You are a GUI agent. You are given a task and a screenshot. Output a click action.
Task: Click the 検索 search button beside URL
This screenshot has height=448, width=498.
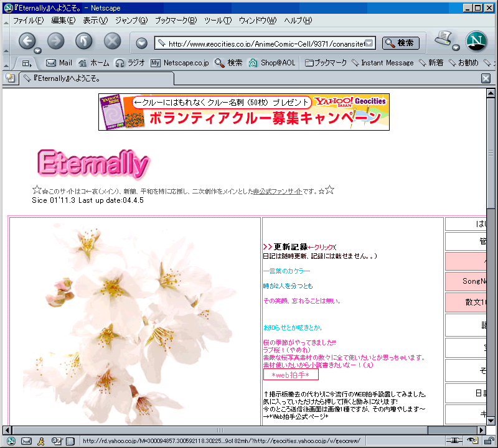point(400,43)
